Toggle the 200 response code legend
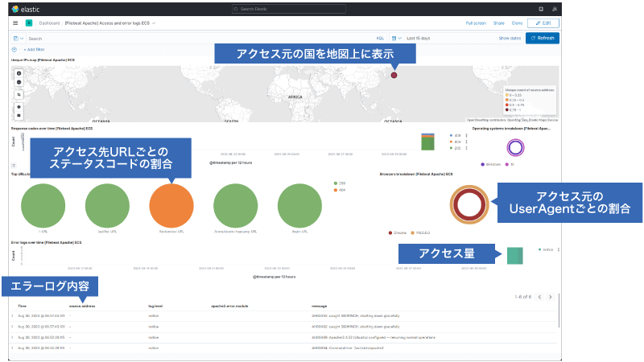This screenshot has height=362, width=644. coord(456,148)
